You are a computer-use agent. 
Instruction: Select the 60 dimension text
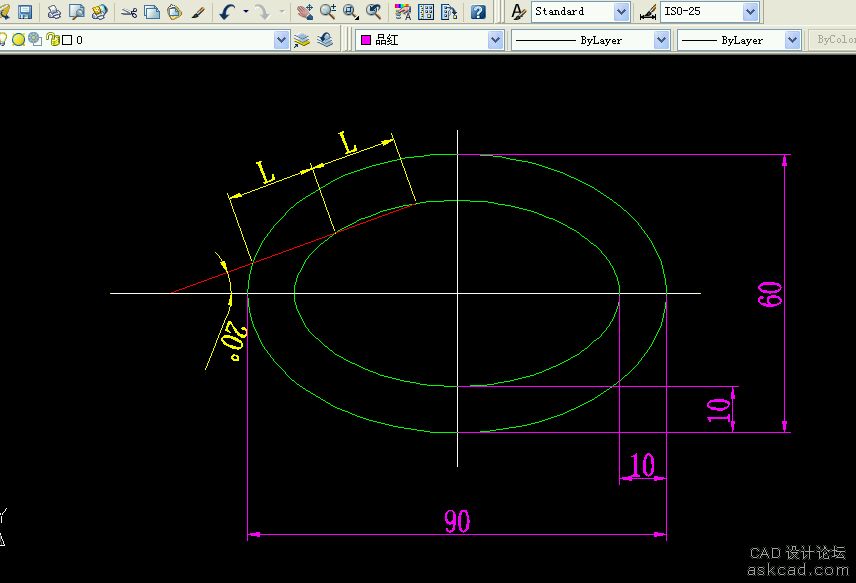coord(770,294)
